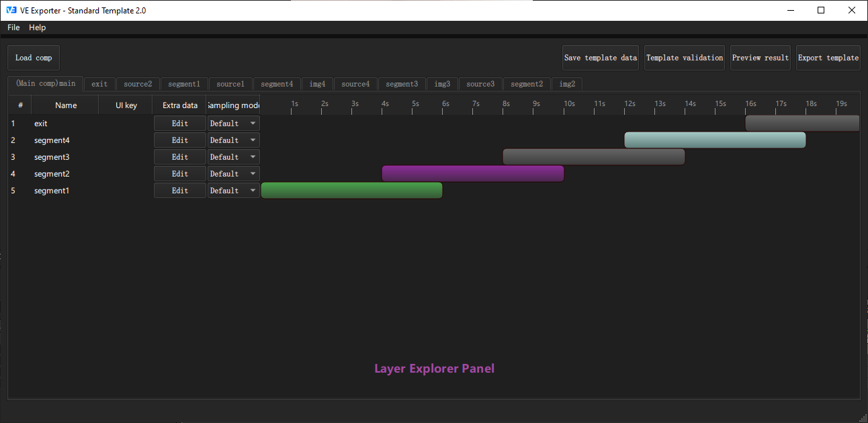Click the 10s mark on timeline ruler
Viewport: 868px width, 423px height.
(x=569, y=104)
